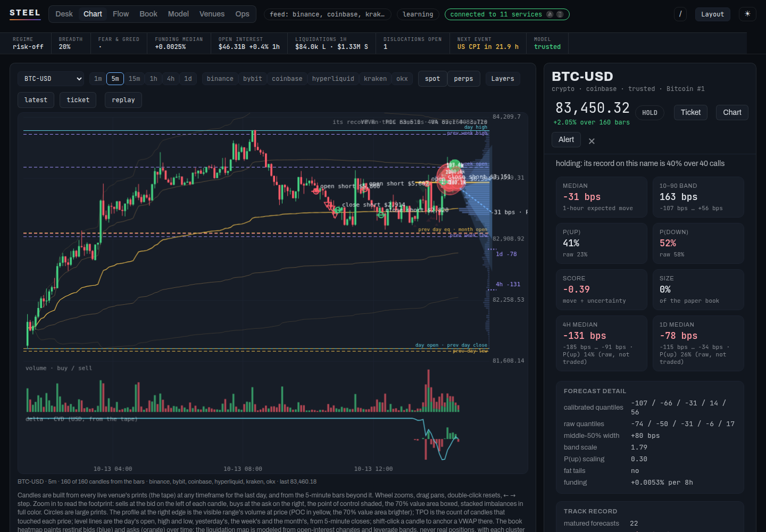Select the 15m timeframe
Image resolution: width=766 pixels, height=532 pixels.
135,79
